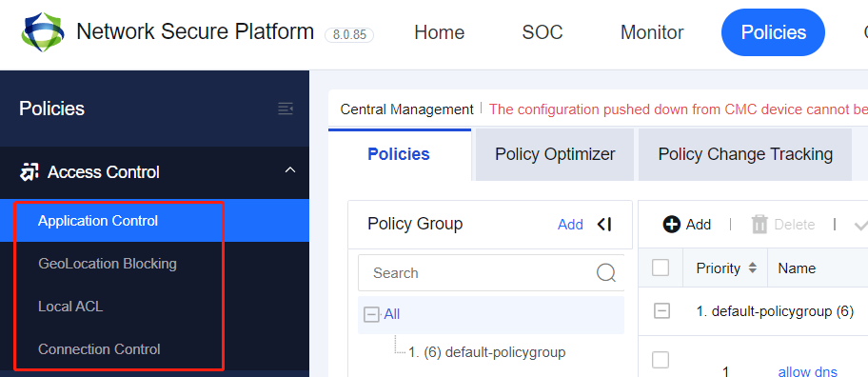Tick the select-all checkbox in table header
Viewport: 868px width, 377px height.
coord(661,268)
